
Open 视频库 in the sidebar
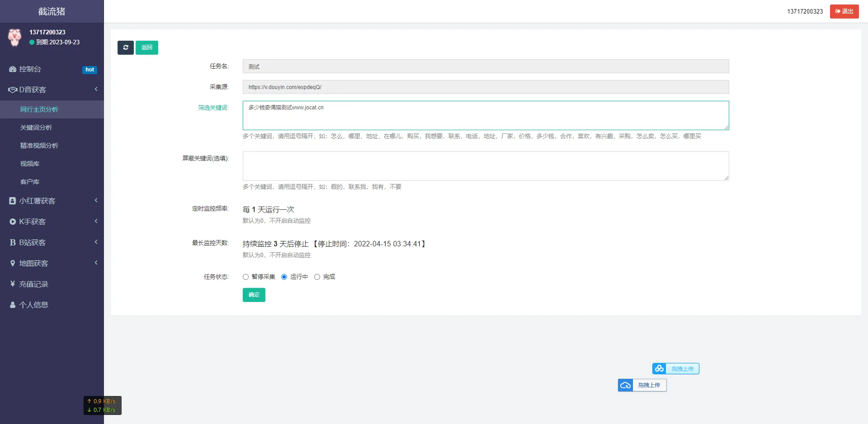tap(30, 164)
